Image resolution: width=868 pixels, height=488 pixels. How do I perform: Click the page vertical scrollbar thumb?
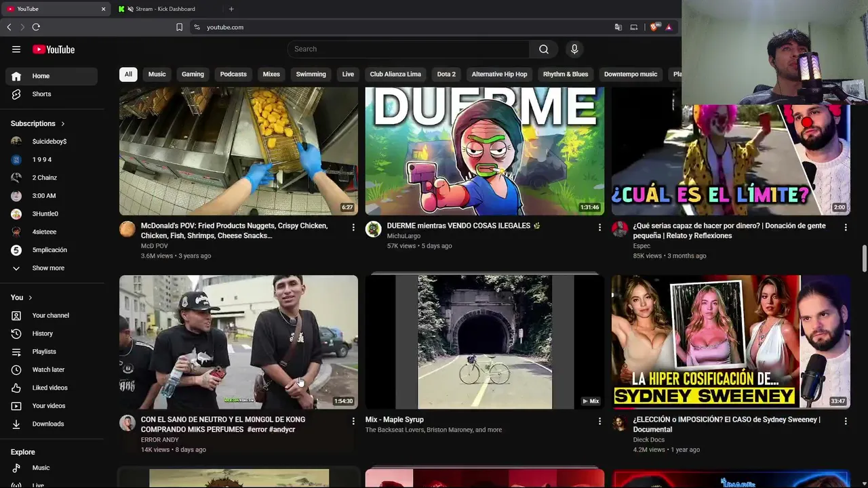tap(864, 258)
